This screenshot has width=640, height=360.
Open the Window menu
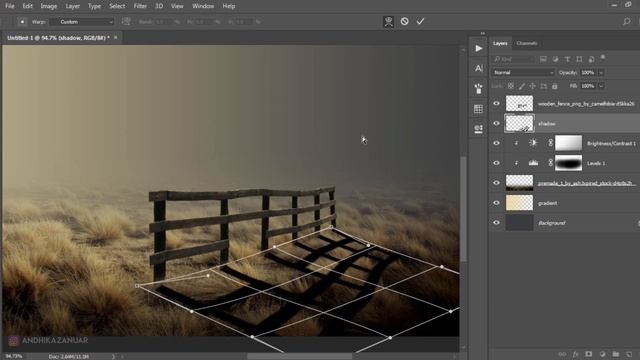point(203,6)
